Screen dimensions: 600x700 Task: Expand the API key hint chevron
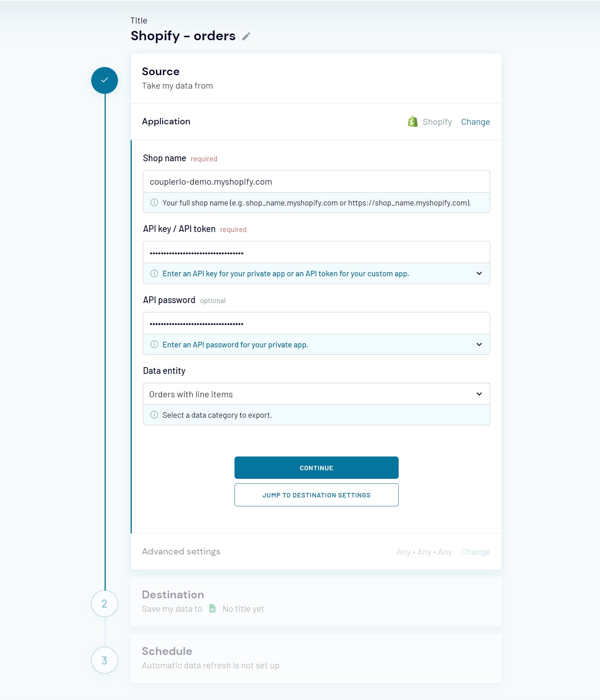pos(479,273)
